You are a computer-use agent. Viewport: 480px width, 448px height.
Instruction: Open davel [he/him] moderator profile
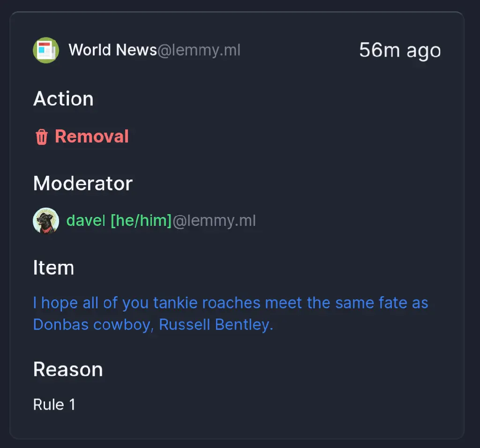click(x=119, y=220)
